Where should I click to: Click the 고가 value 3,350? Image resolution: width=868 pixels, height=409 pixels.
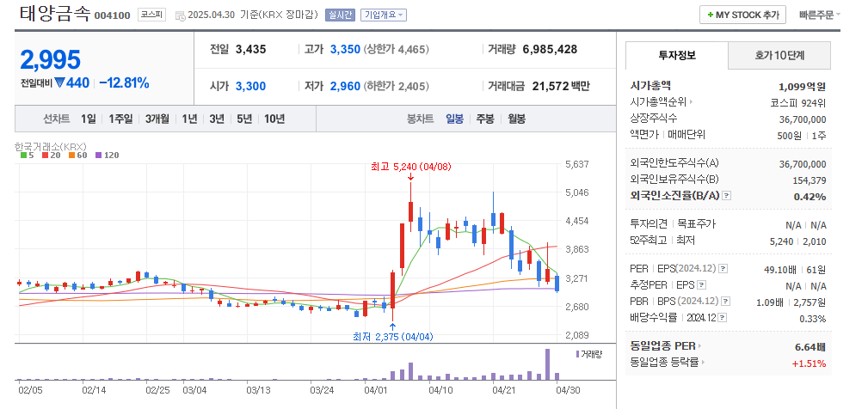(x=346, y=49)
